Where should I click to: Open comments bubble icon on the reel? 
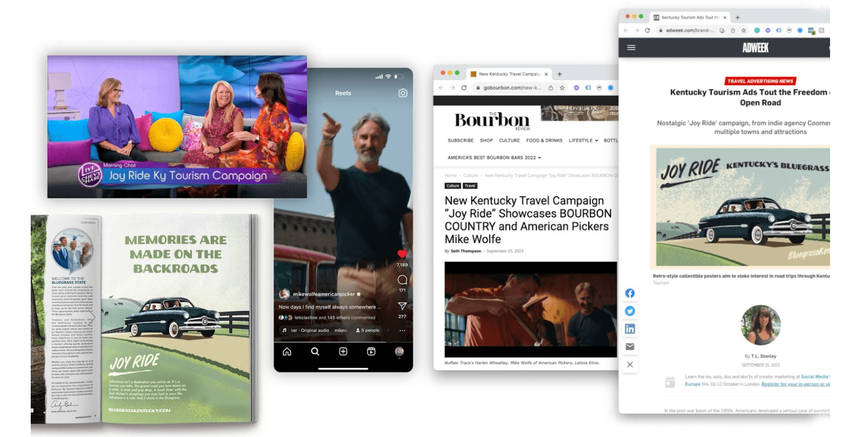402,280
